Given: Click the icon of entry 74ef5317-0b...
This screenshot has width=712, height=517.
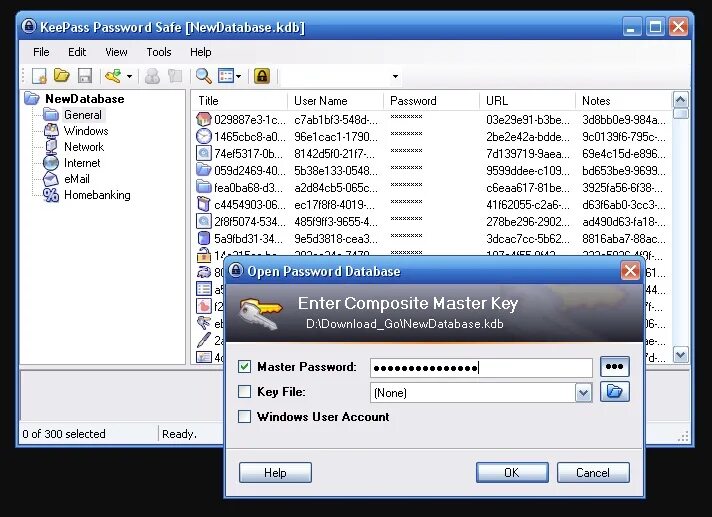Looking at the screenshot, I should [204, 153].
